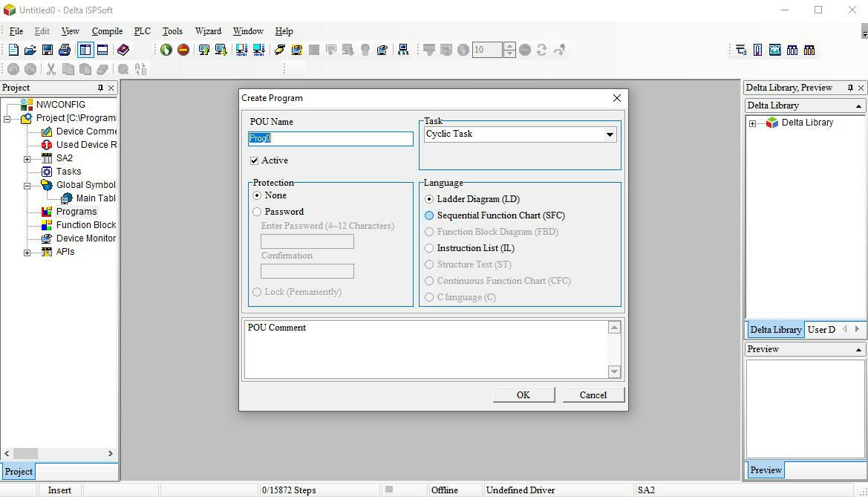Image resolution: width=868 pixels, height=497 pixels.
Task: Click the Print toolbar icon
Action: pyautogui.click(x=65, y=50)
